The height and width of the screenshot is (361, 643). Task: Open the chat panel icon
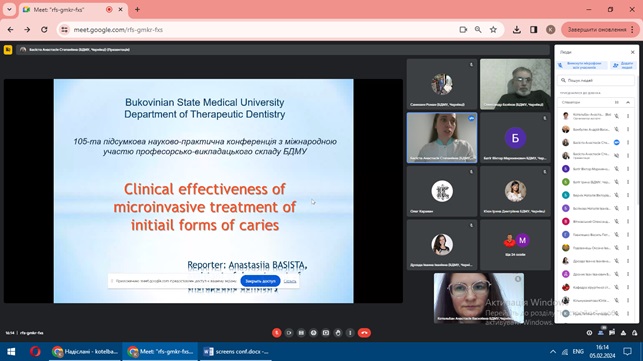(612, 333)
